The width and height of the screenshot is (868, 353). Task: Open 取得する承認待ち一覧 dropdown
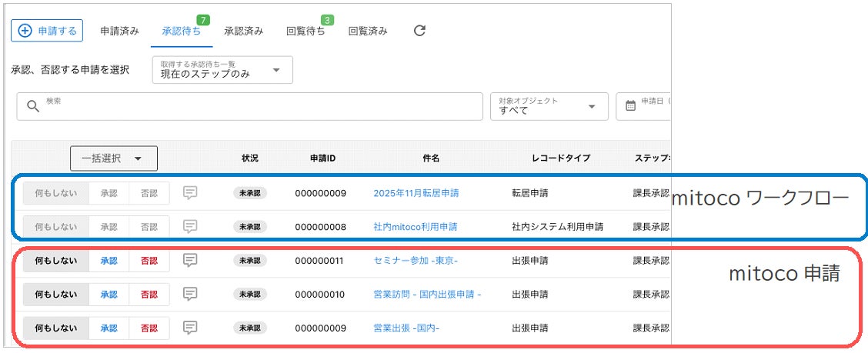click(x=222, y=70)
